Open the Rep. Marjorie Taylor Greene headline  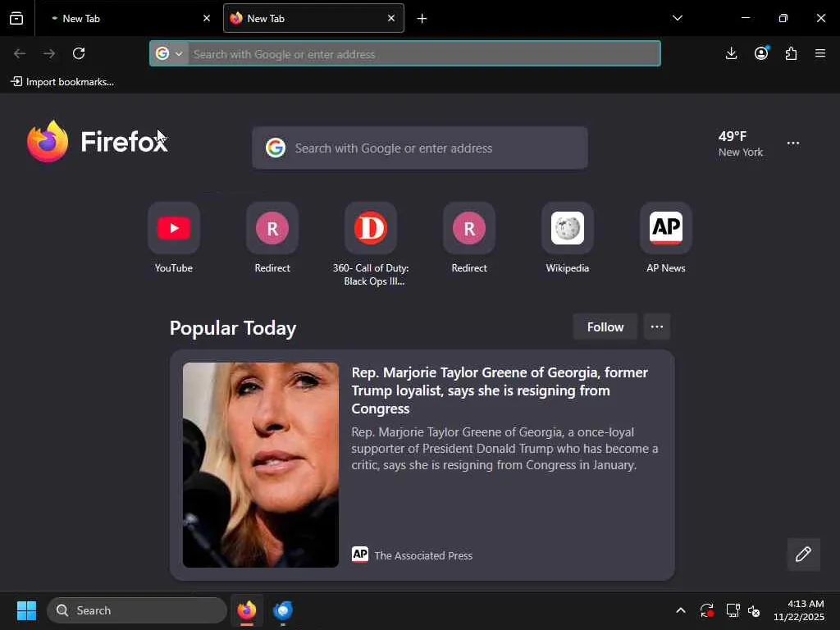[x=500, y=390]
